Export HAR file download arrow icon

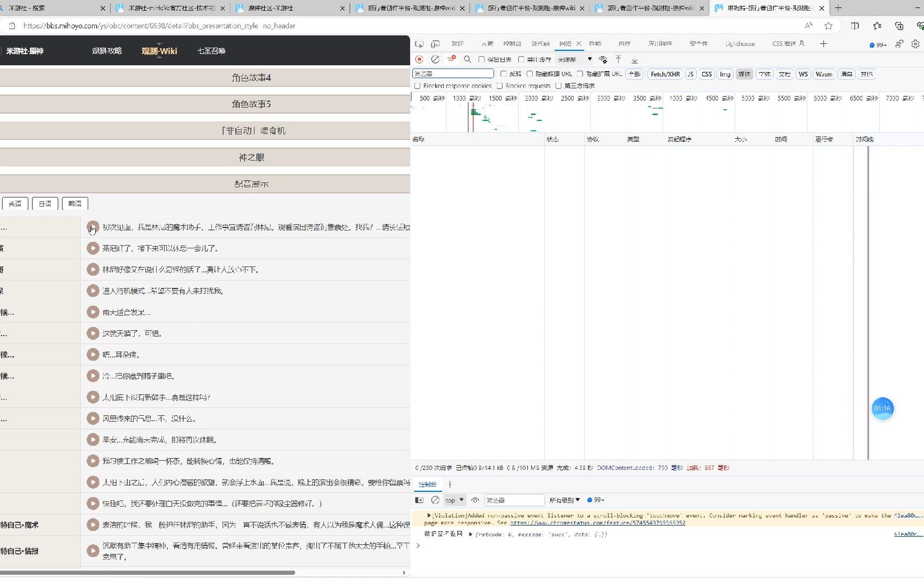(x=635, y=59)
